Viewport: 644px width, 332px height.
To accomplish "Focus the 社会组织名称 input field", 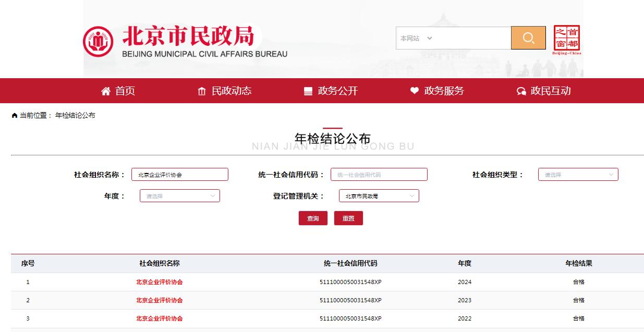I will 180,175.
